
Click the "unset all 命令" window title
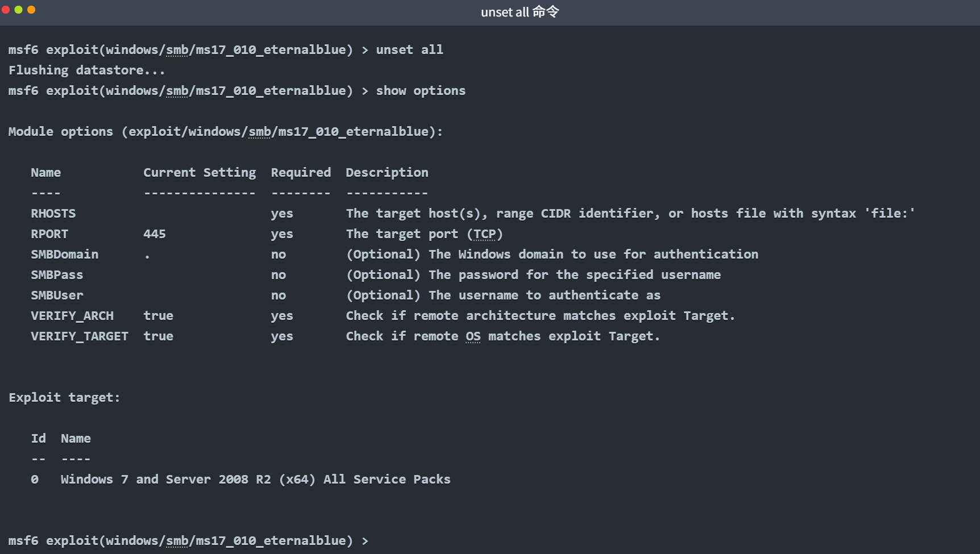click(x=520, y=12)
